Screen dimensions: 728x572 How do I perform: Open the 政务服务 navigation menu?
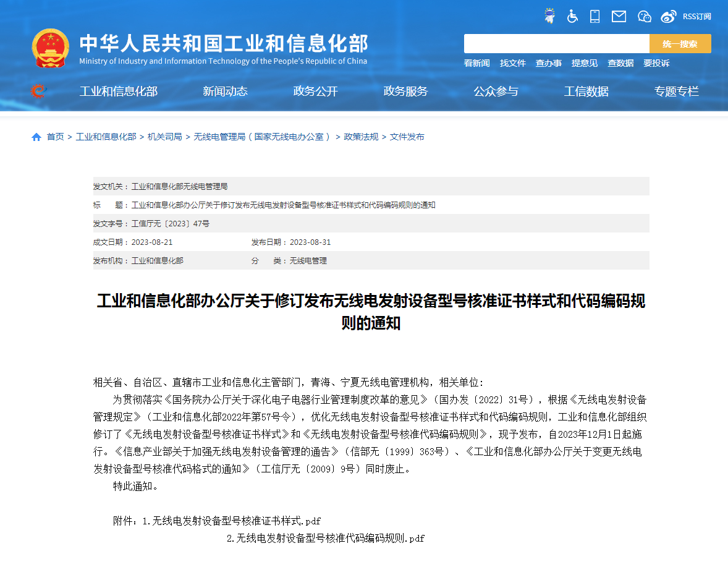coord(405,92)
